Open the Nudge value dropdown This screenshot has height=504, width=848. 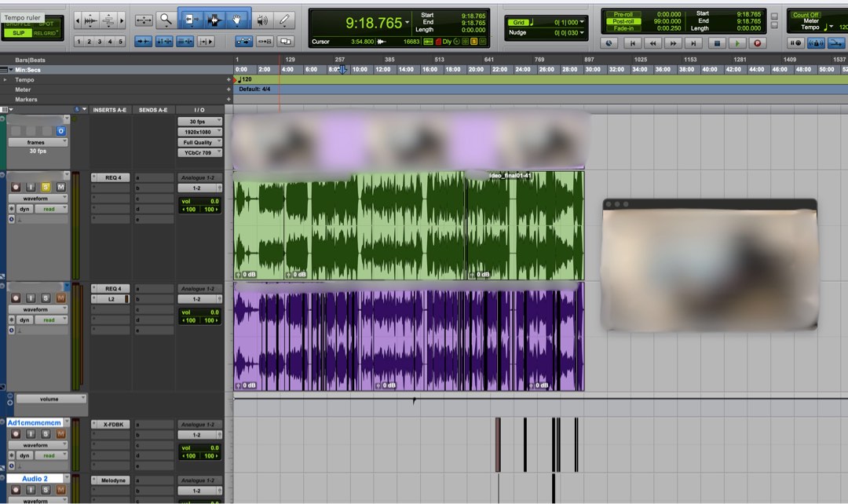tap(582, 32)
